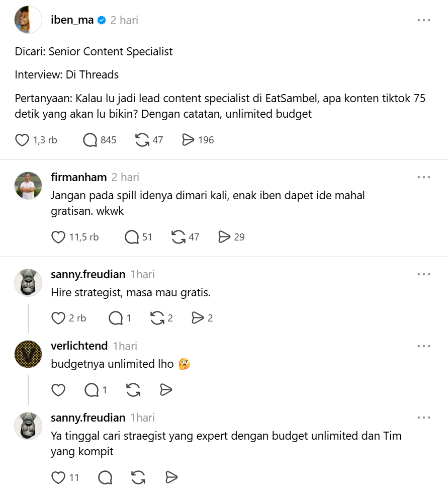The width and height of the screenshot is (448, 494).
Task: Repost iben_ma's Senior Content Specialist post
Action: [142, 140]
